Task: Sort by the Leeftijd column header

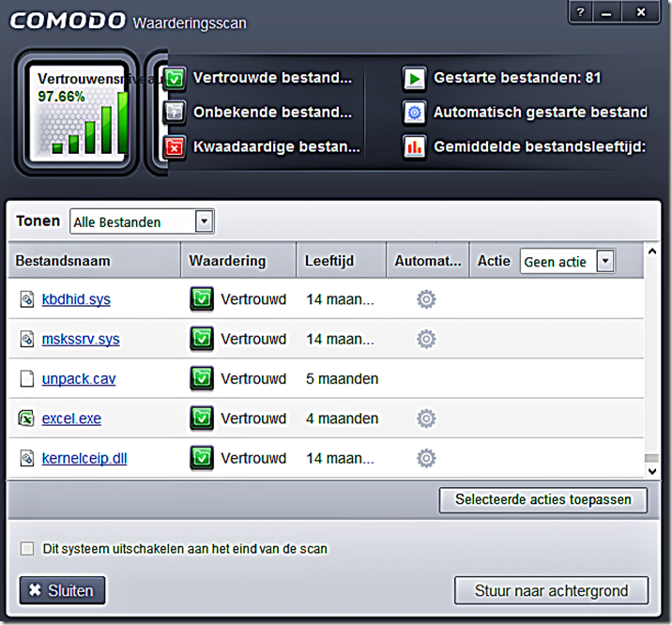Action: (x=342, y=261)
